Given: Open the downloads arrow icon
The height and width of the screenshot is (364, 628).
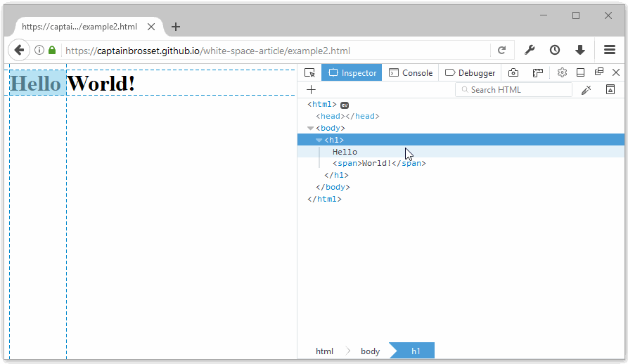Looking at the screenshot, I should point(580,50).
